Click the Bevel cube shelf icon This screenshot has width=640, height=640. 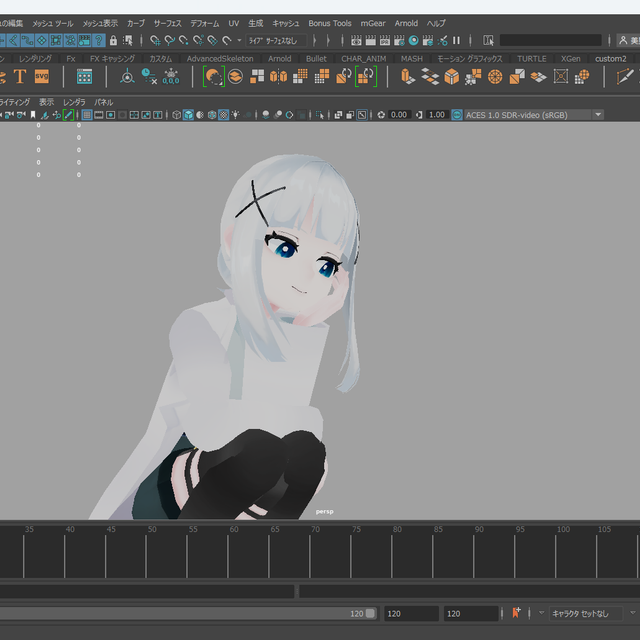point(451,76)
